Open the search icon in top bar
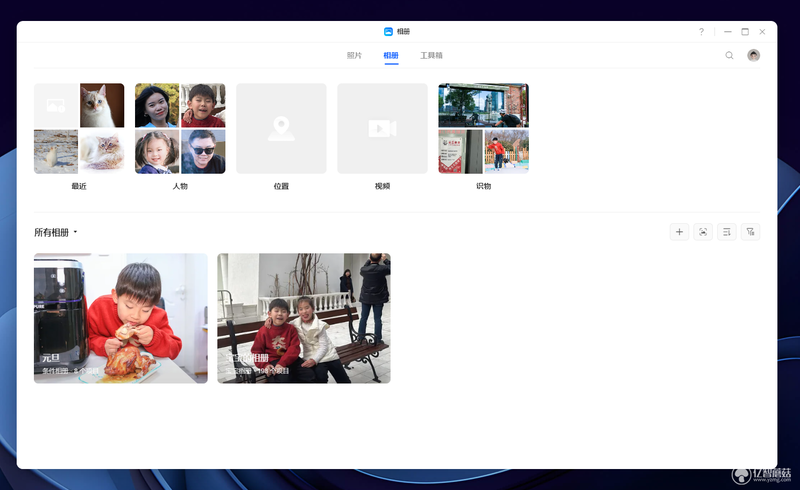The image size is (800, 490). tap(729, 55)
